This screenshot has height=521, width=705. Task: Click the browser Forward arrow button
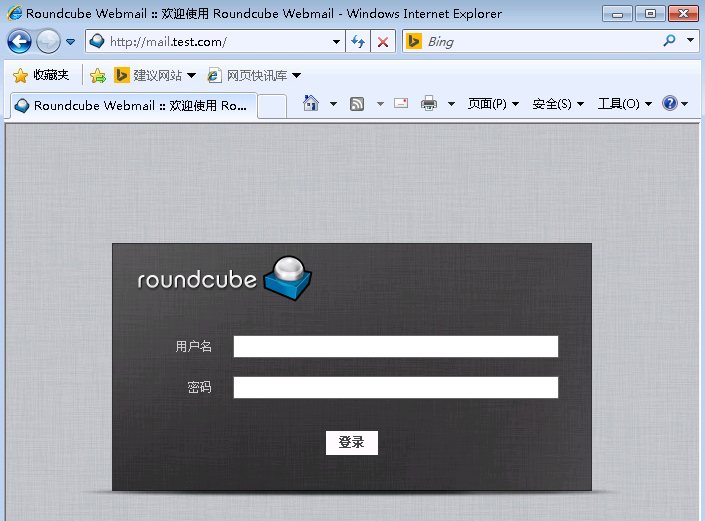click(48, 42)
